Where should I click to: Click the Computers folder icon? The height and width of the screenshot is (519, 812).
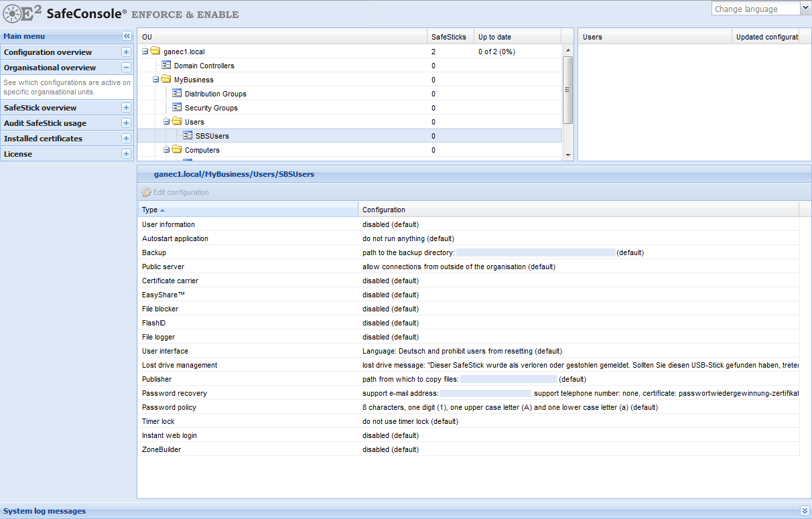(177, 150)
